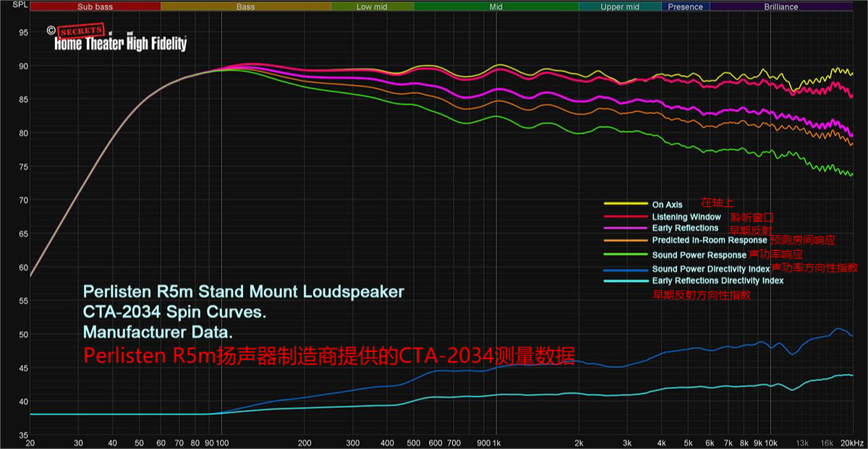Select the Sound Power Directivity Index label
868x449 pixels.
[710, 269]
